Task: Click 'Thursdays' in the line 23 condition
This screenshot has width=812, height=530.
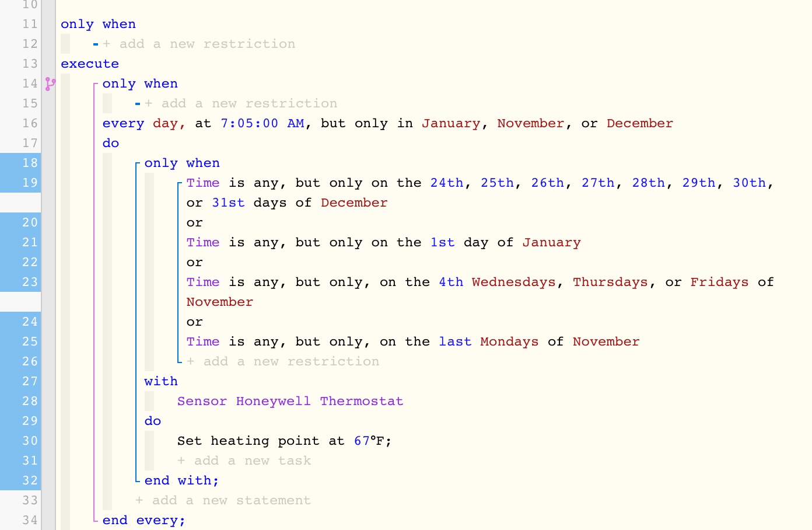Action: pyautogui.click(x=610, y=282)
